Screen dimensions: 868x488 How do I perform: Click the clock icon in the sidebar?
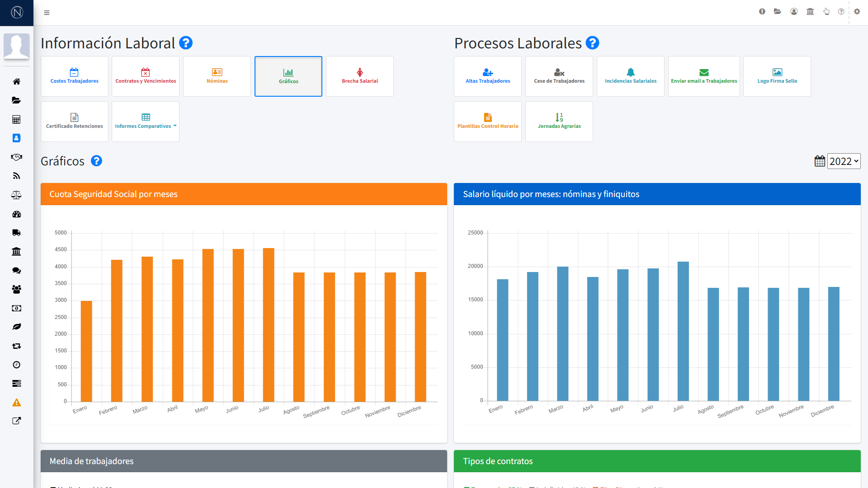(17, 365)
